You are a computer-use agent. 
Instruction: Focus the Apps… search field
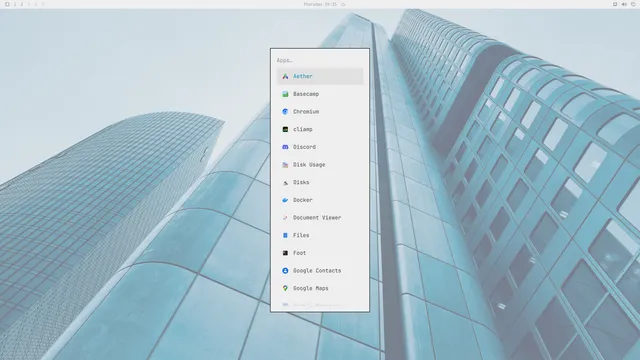coord(320,60)
